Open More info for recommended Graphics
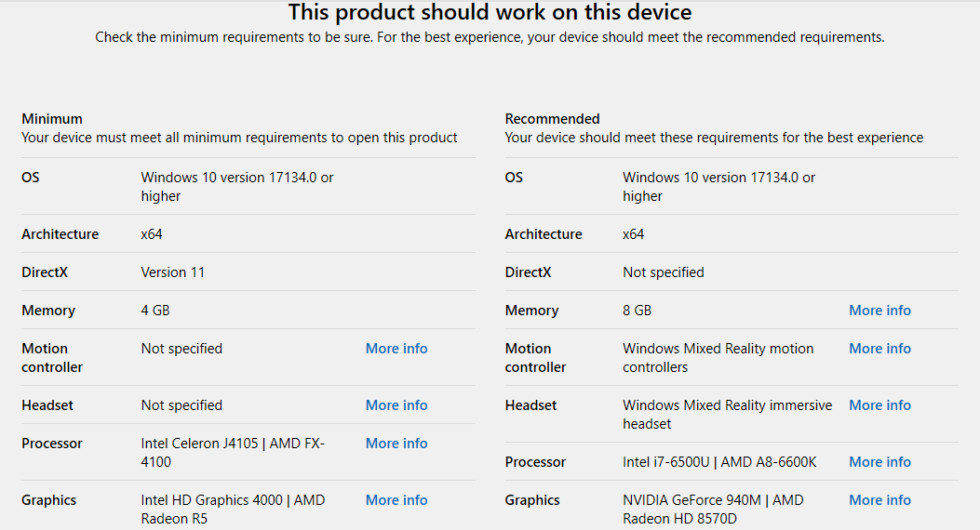The height and width of the screenshot is (530, 980). click(879, 500)
